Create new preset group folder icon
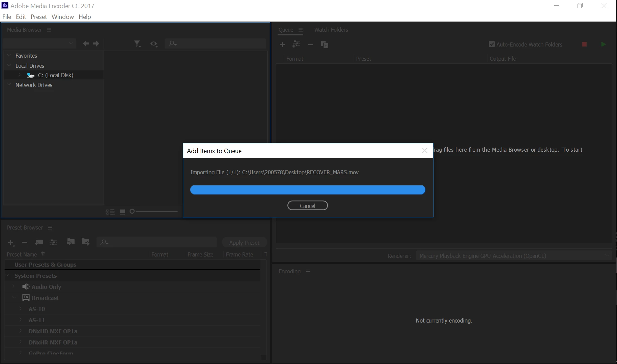Viewport: 617px width, 364px height. [x=39, y=242]
